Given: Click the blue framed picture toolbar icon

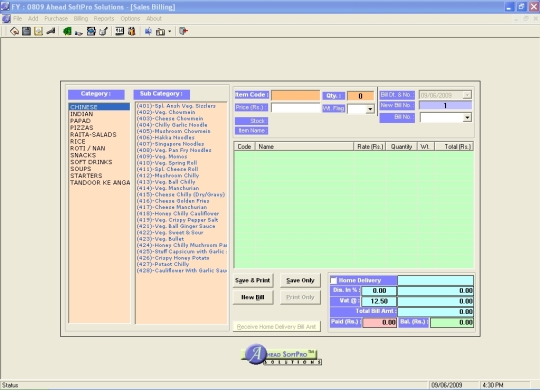Looking at the screenshot, I should point(91,31).
